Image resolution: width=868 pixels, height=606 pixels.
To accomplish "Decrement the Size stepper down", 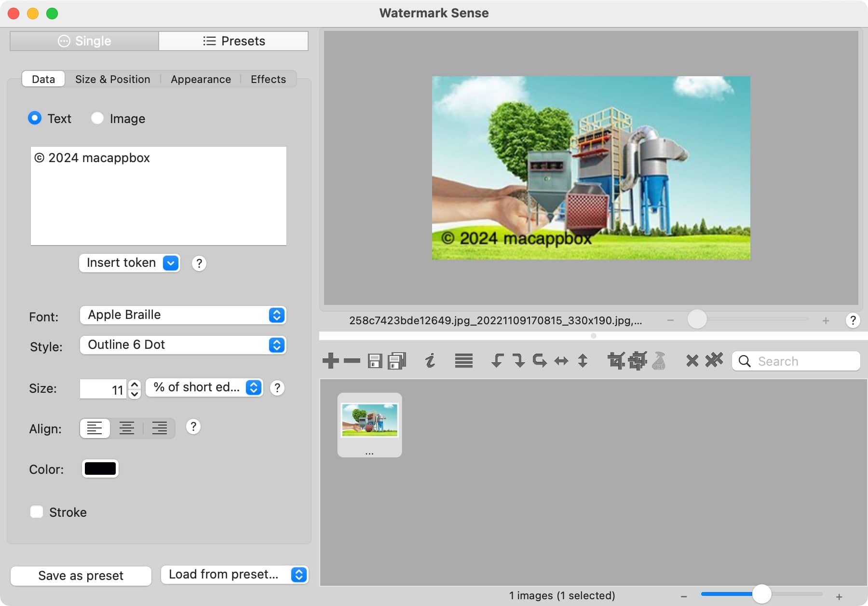I will click(x=135, y=393).
